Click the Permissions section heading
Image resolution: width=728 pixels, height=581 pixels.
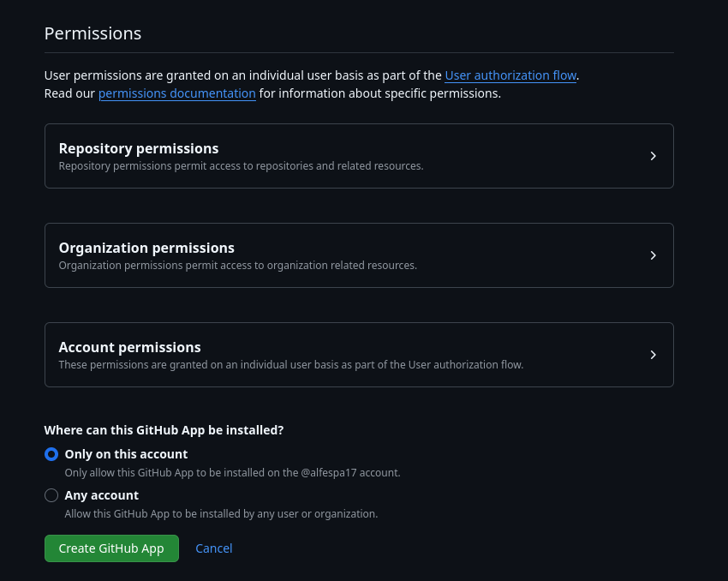pyautogui.click(x=92, y=33)
